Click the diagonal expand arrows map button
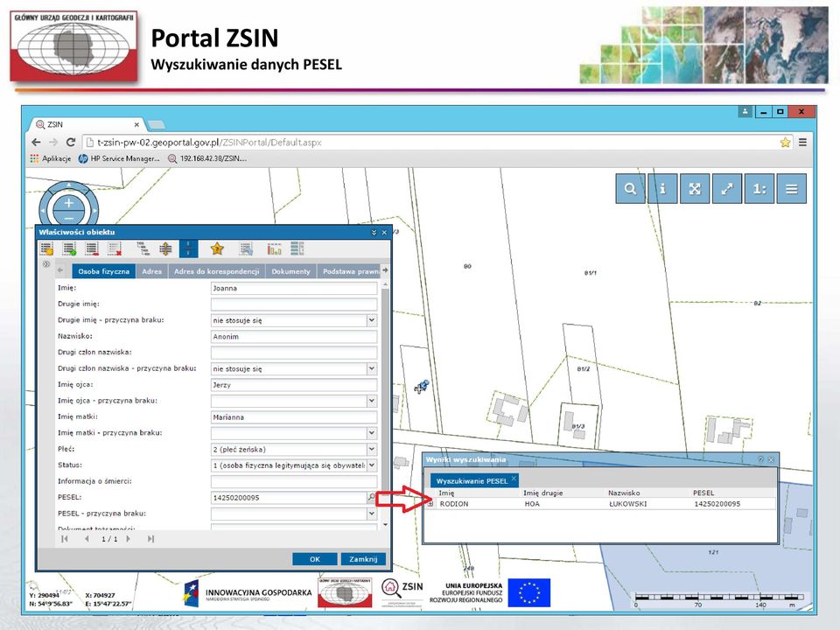Image resolution: width=840 pixels, height=630 pixels. (x=727, y=189)
